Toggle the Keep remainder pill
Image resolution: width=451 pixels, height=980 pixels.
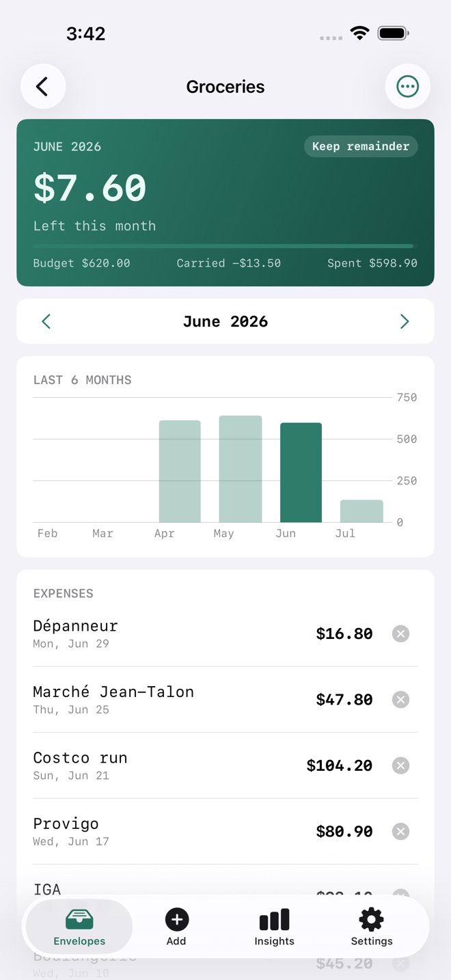pyautogui.click(x=361, y=146)
